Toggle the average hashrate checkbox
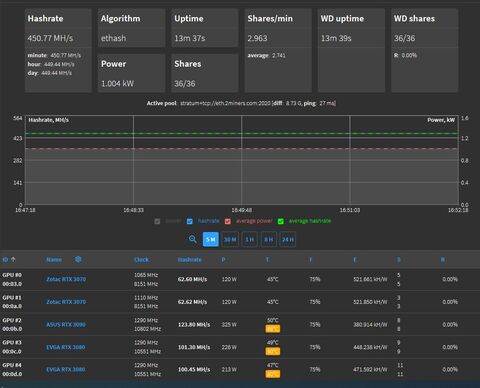This screenshot has height=388, width=480. pos(281,221)
